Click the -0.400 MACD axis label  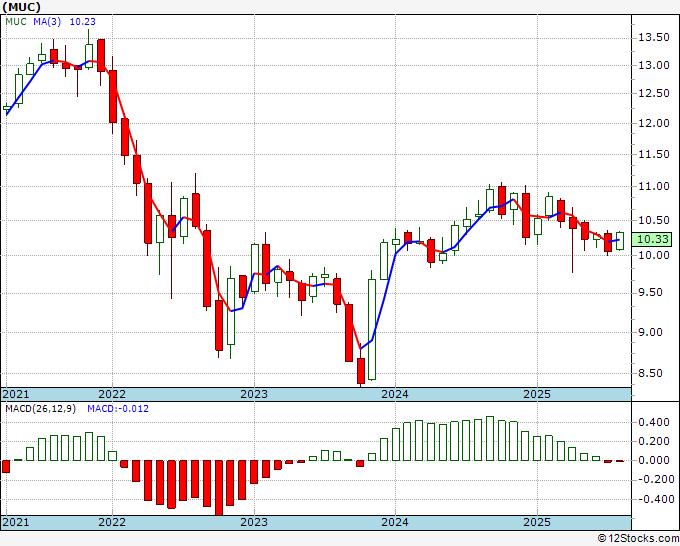coord(654,500)
